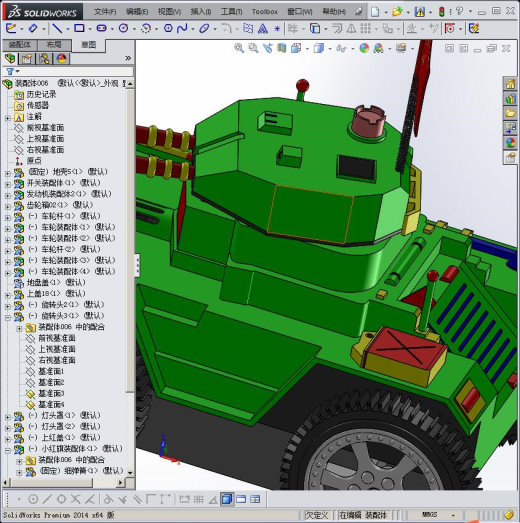520x523 pixels.
Task: Toggle four view viewport layout
Action: tap(255, 499)
